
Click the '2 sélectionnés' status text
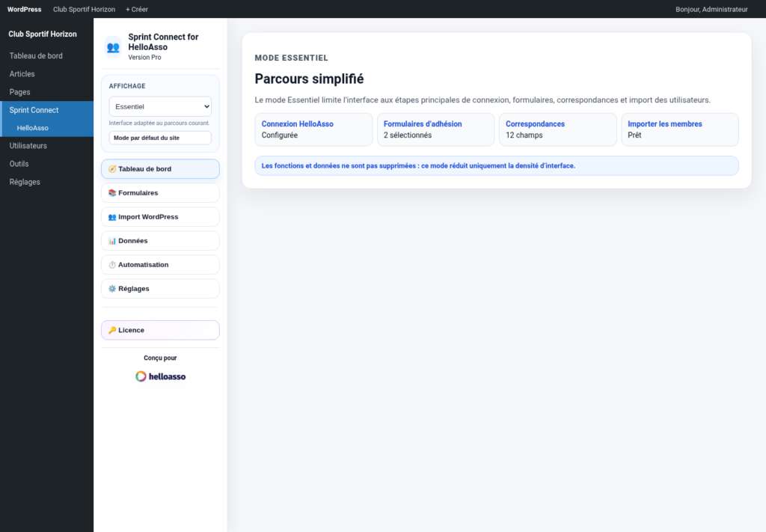click(408, 135)
